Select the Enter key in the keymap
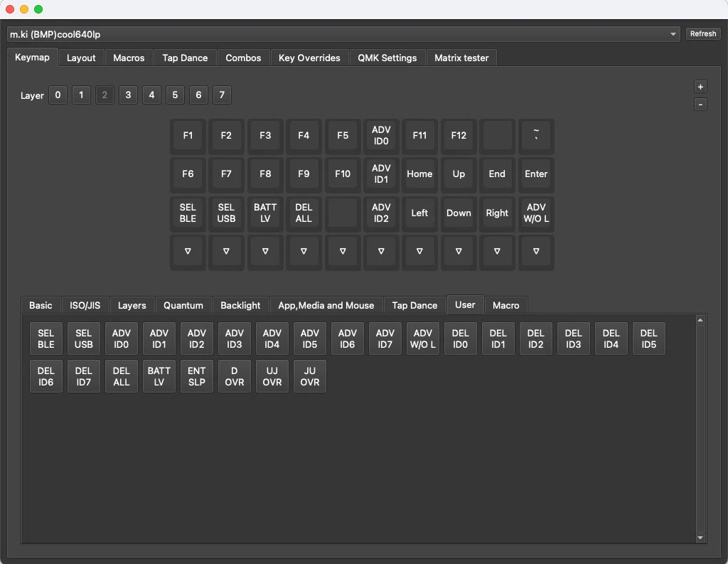The image size is (728, 564). (x=536, y=174)
